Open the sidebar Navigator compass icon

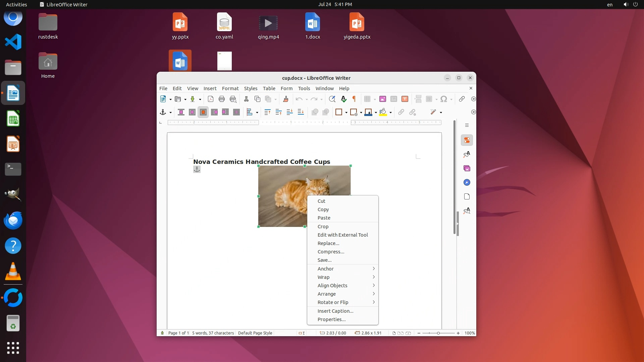467,182
